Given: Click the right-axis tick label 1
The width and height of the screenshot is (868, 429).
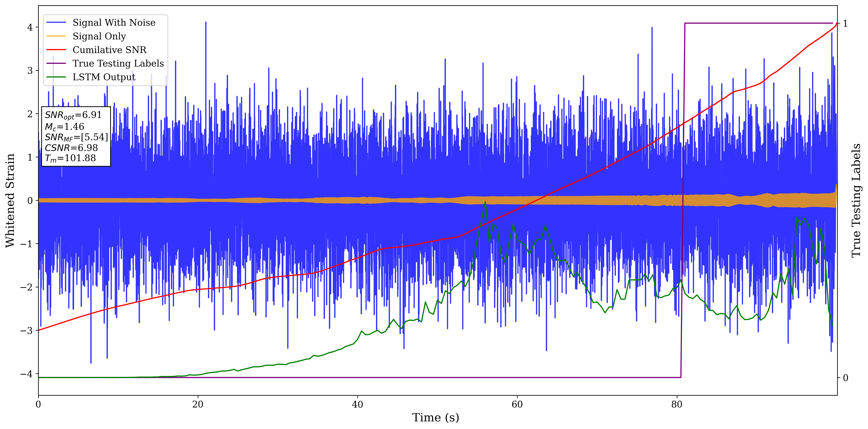Looking at the screenshot, I should tap(845, 23).
